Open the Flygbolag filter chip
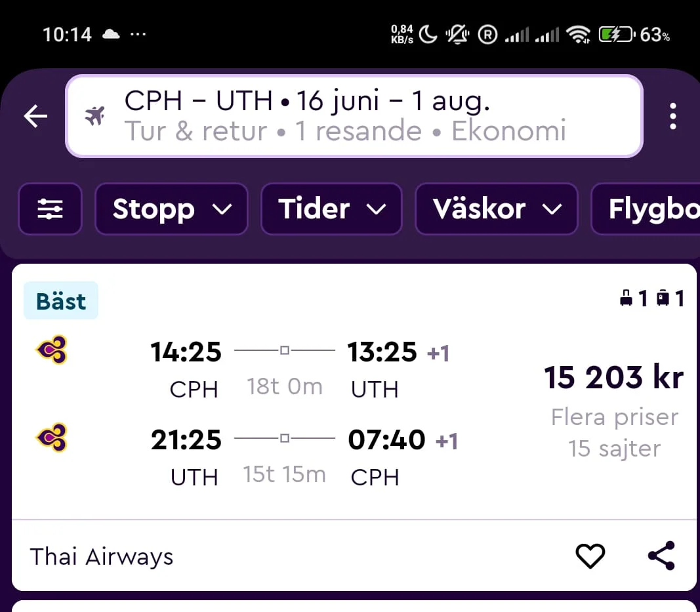This screenshot has height=612, width=700. pyautogui.click(x=649, y=209)
